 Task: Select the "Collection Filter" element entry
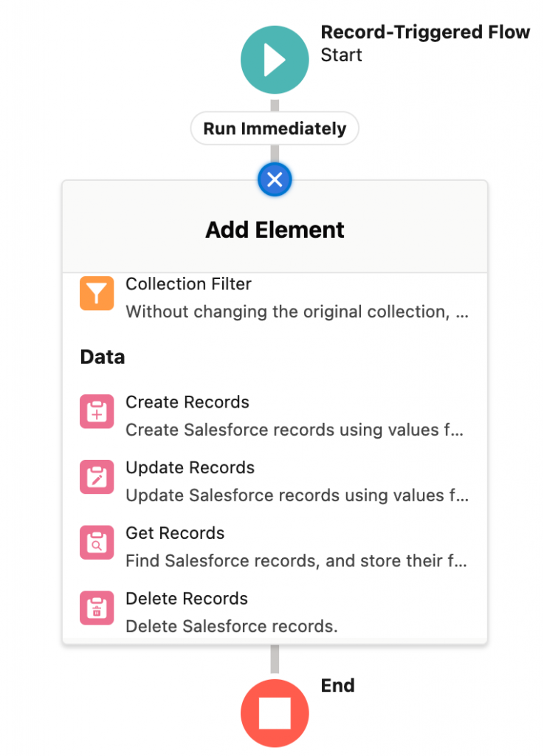tap(188, 283)
